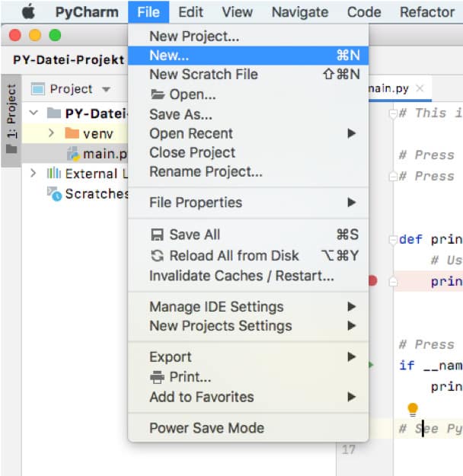Select the venv folder icon

pyautogui.click(x=72, y=133)
